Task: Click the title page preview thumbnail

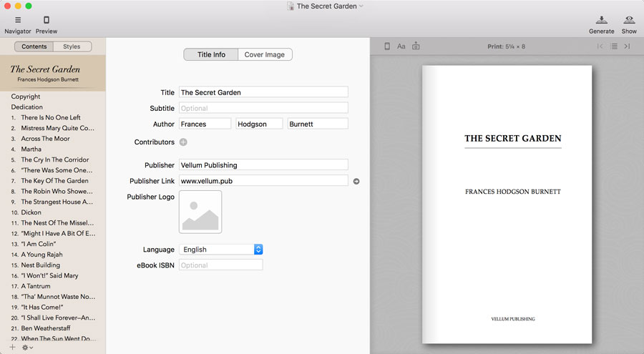Action: (x=507, y=204)
